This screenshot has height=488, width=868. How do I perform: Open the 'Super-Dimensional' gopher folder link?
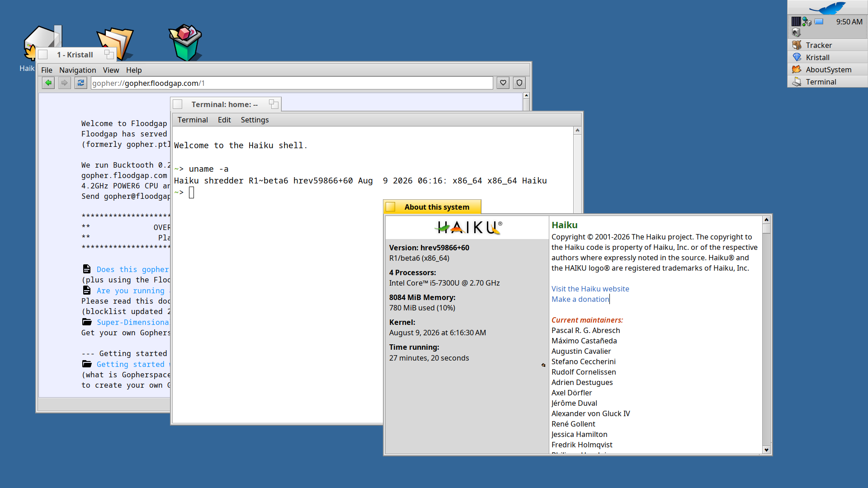click(x=133, y=322)
